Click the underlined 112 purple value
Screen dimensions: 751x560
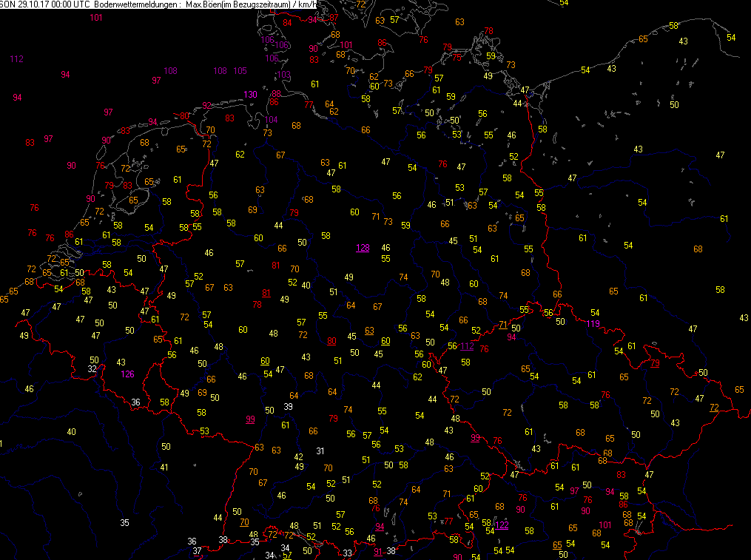pyautogui.click(x=467, y=346)
